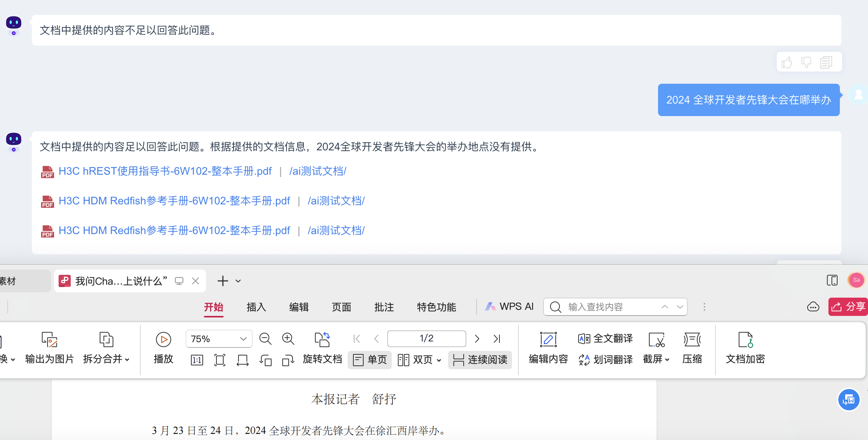Launch WPS AI assistant
This screenshot has height=440, width=868.
[x=509, y=307]
